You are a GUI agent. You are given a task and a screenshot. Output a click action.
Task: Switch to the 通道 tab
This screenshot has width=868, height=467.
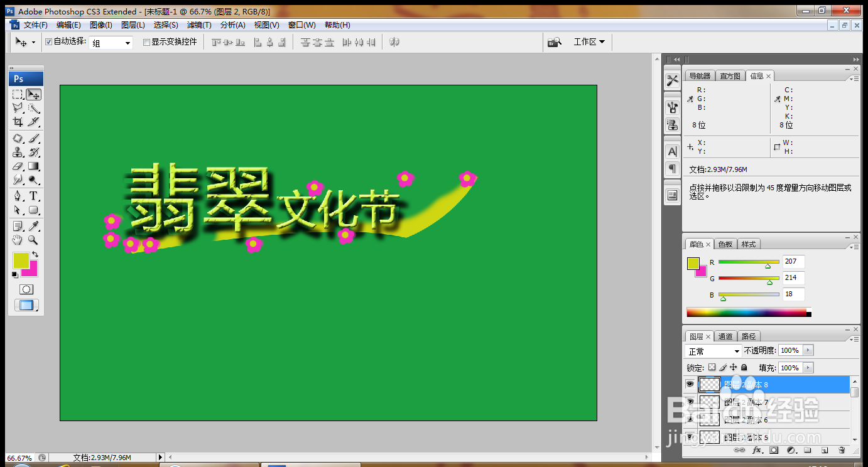725,336
